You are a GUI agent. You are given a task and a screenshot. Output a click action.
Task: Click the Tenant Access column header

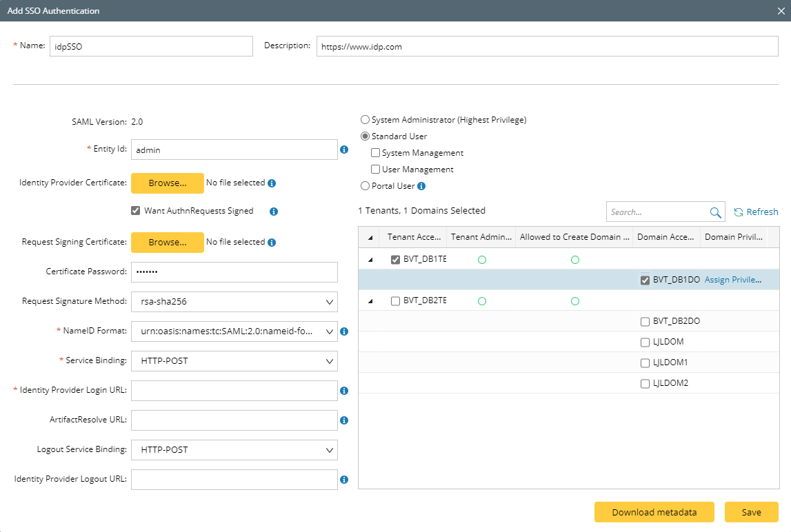[414, 237]
